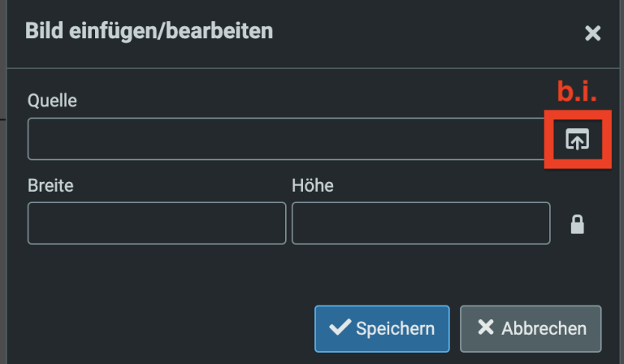Click the red 'b.i.' annotation text
Viewport: 624px width, 364px height.
tap(577, 92)
